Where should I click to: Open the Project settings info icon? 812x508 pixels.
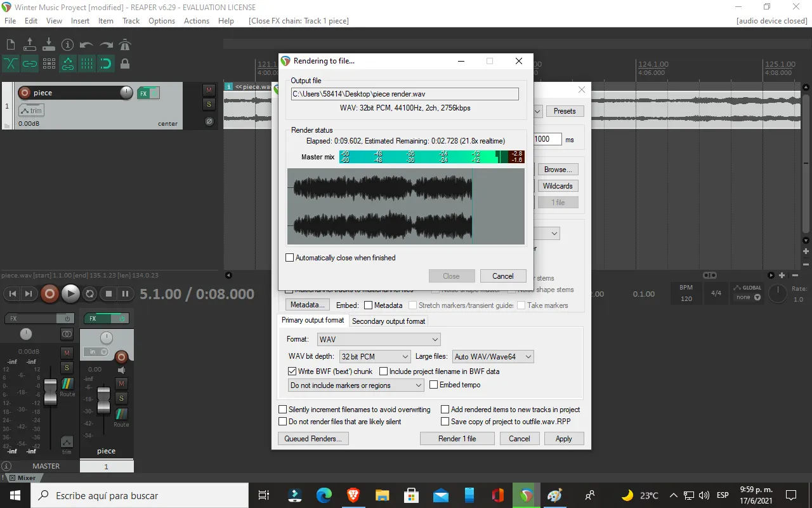tap(68, 44)
